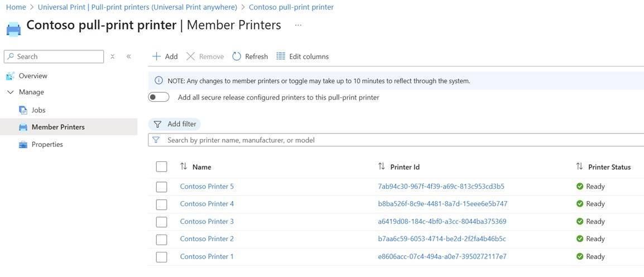Select checkbox next to Contoso Printer 2

[x=161, y=239]
